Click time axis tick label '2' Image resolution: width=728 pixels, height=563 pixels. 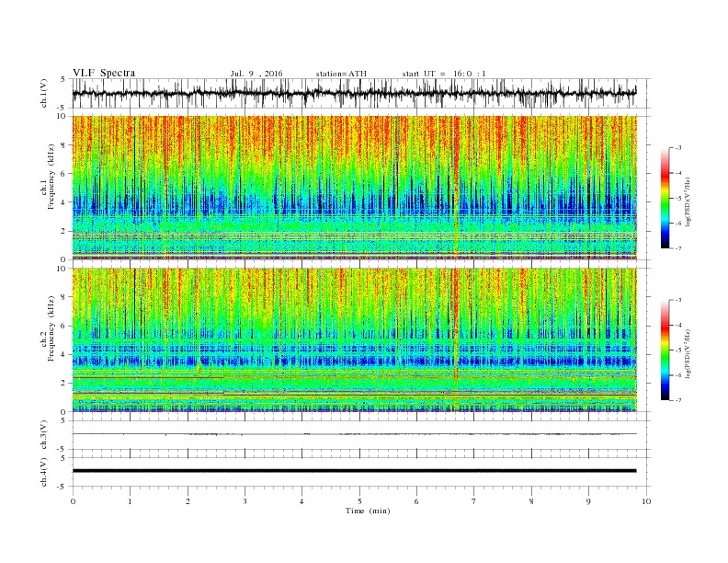(x=188, y=501)
